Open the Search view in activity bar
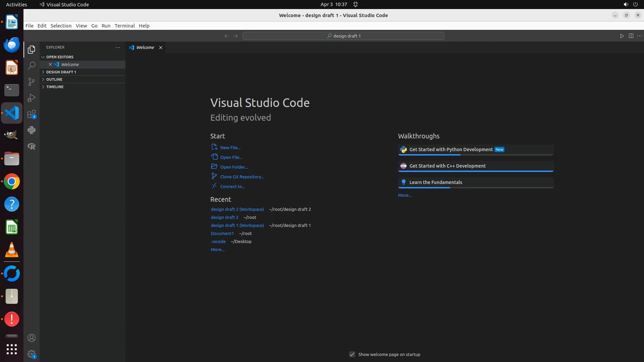The image size is (644, 362). (x=32, y=65)
